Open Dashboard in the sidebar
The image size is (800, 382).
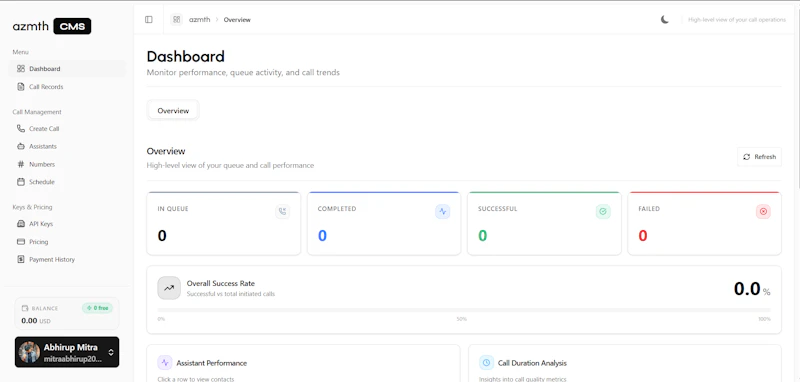tap(67, 68)
